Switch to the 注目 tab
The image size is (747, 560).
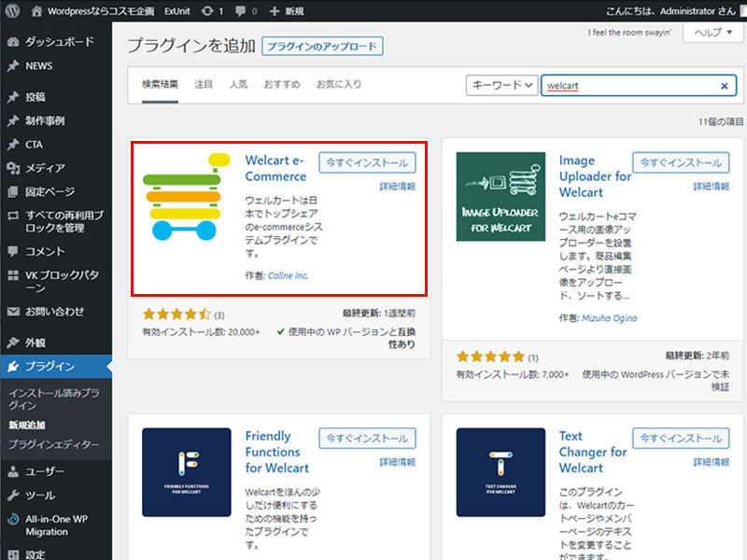[x=204, y=85]
